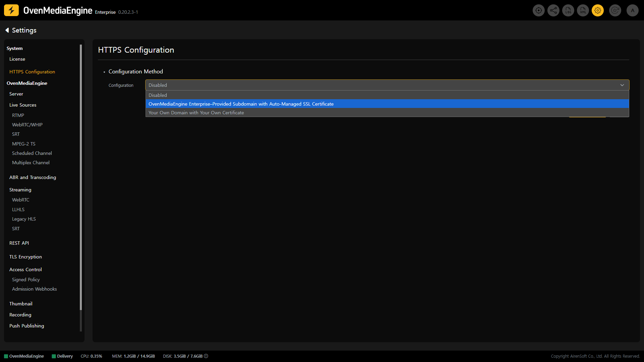Screen dimensions: 644x362
Task: Go to WebRTC/WHIP live source settings
Action: 27,125
